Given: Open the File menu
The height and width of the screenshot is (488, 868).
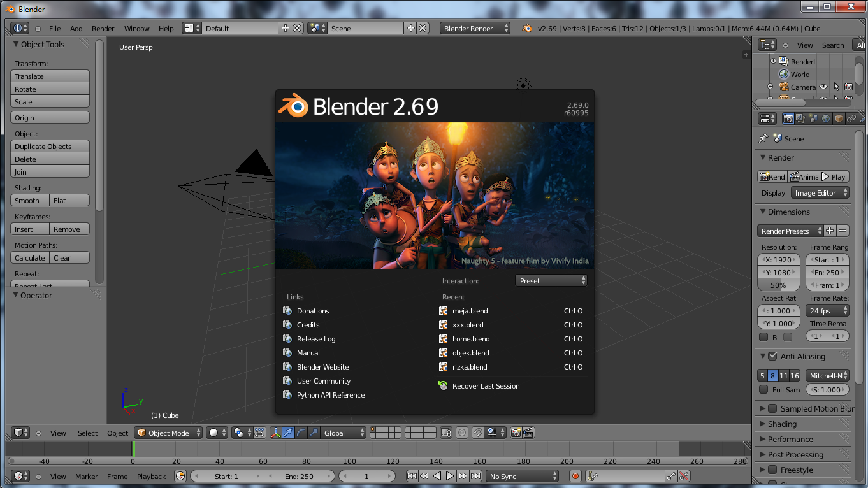Looking at the screenshot, I should [x=55, y=28].
